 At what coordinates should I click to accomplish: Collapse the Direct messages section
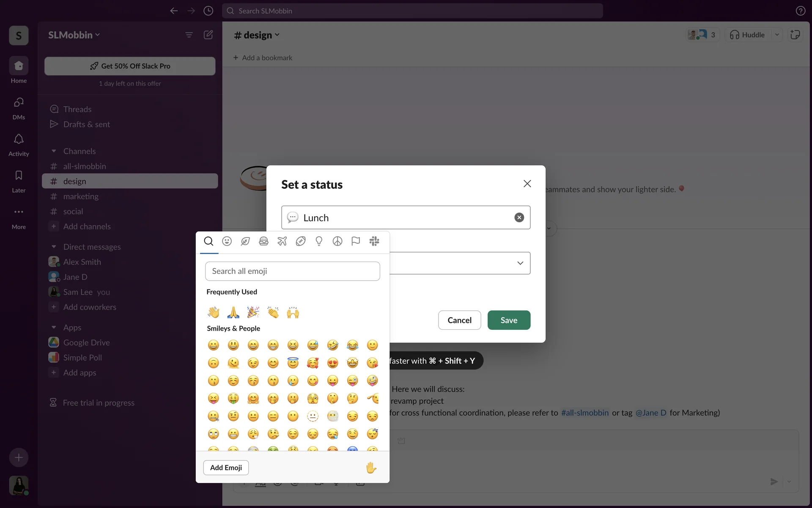coord(54,247)
